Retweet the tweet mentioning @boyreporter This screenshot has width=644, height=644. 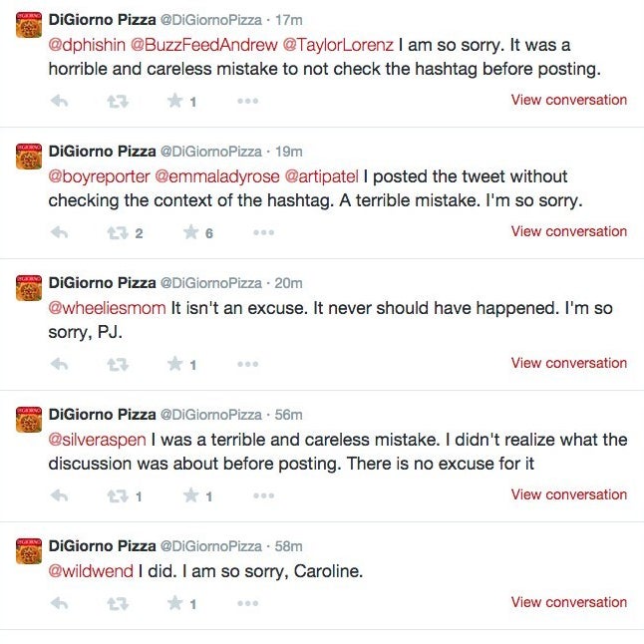[119, 232]
